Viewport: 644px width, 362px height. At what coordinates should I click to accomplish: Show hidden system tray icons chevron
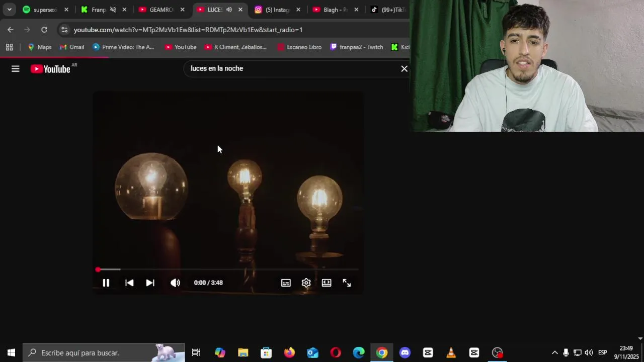(x=554, y=352)
